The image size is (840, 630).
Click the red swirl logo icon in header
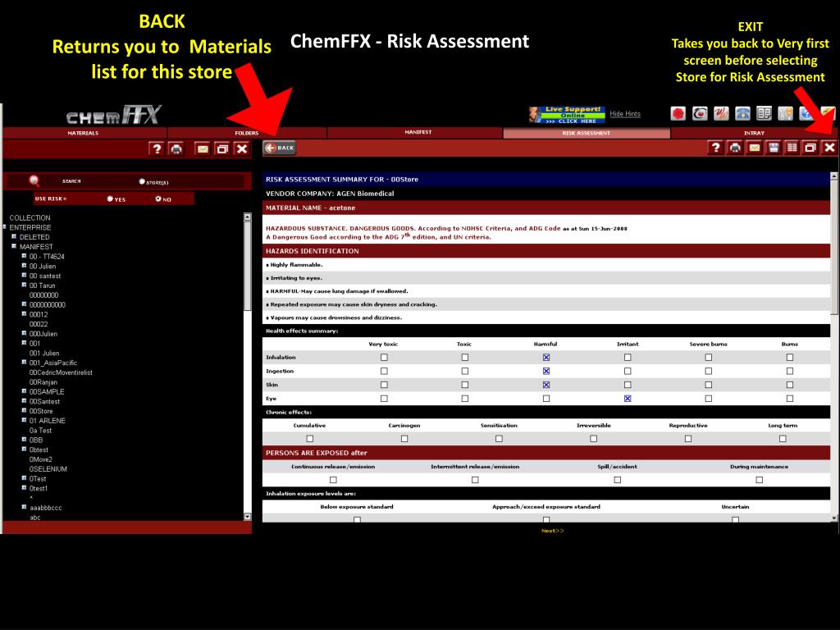click(x=700, y=113)
